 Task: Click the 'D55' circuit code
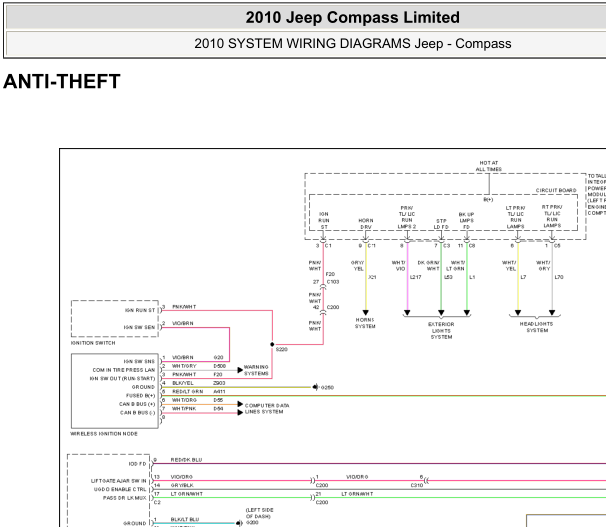tap(218, 400)
